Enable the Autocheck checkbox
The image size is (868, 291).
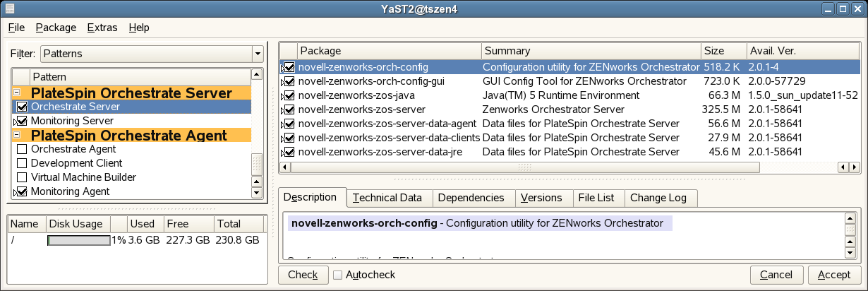(x=338, y=275)
